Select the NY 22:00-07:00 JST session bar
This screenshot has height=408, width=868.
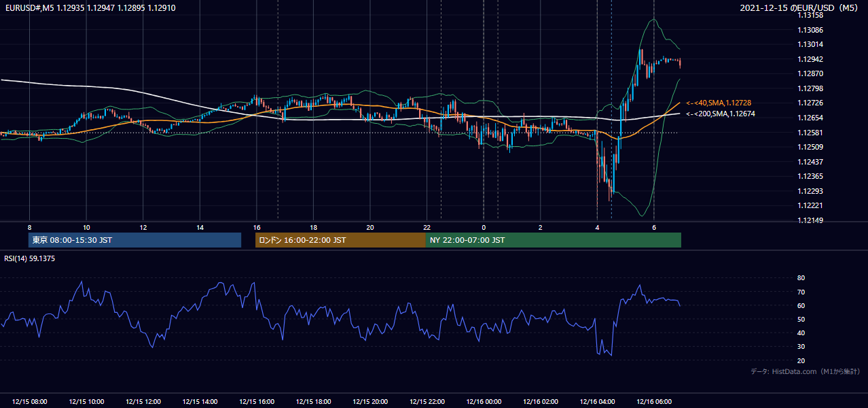[554, 240]
